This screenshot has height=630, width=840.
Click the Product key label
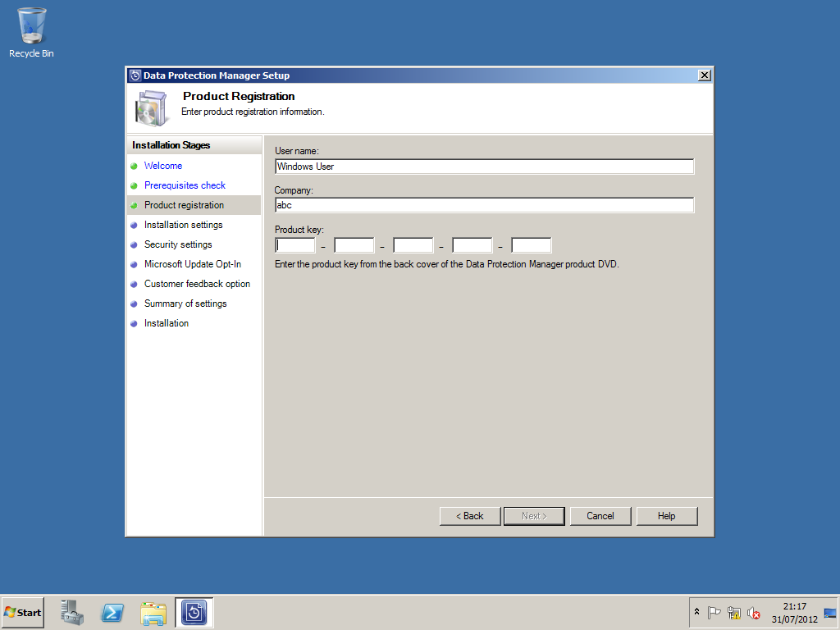tap(299, 230)
